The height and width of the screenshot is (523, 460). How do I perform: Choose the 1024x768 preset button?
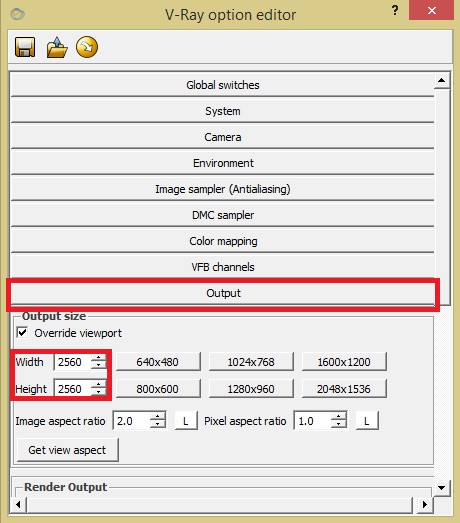point(251,362)
